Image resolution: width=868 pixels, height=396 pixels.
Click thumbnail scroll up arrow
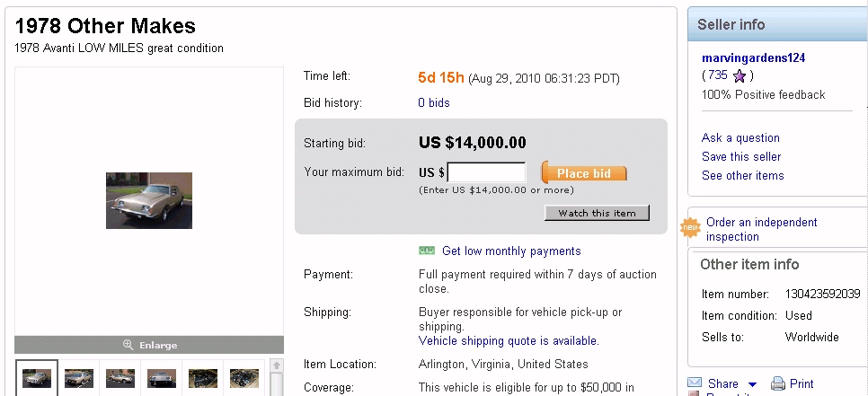(277, 366)
